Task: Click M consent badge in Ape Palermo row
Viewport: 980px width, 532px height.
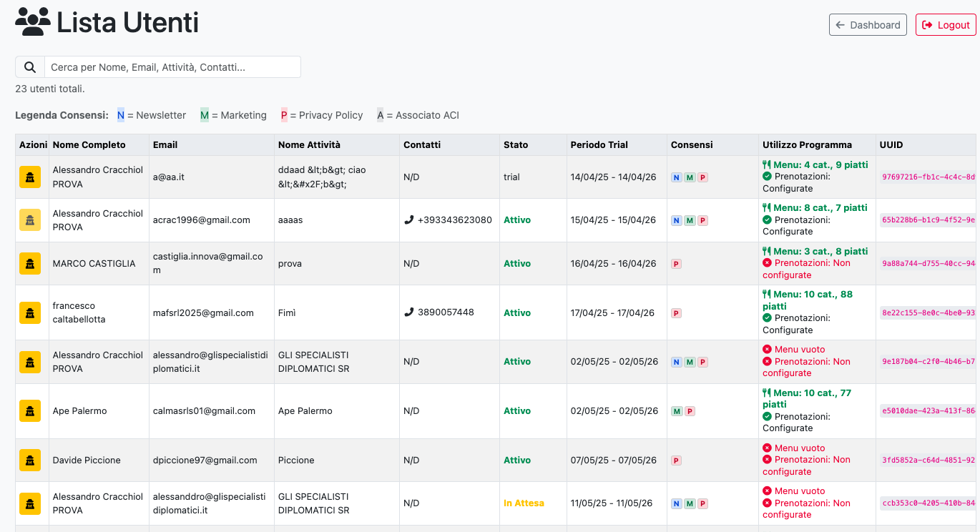Action: pos(676,411)
